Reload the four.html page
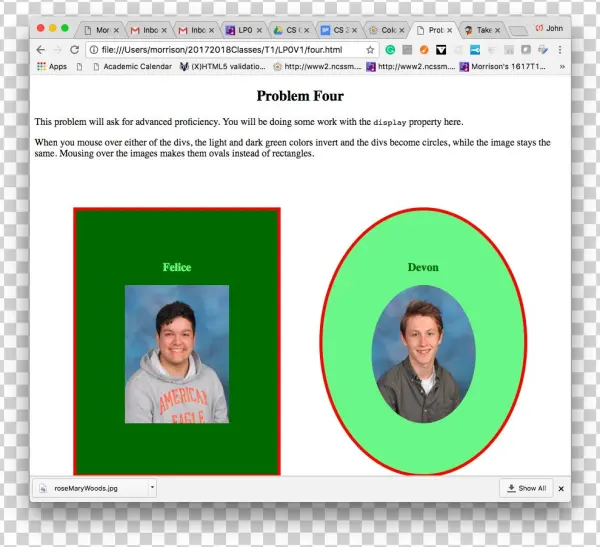This screenshot has width=600, height=547. [75, 50]
